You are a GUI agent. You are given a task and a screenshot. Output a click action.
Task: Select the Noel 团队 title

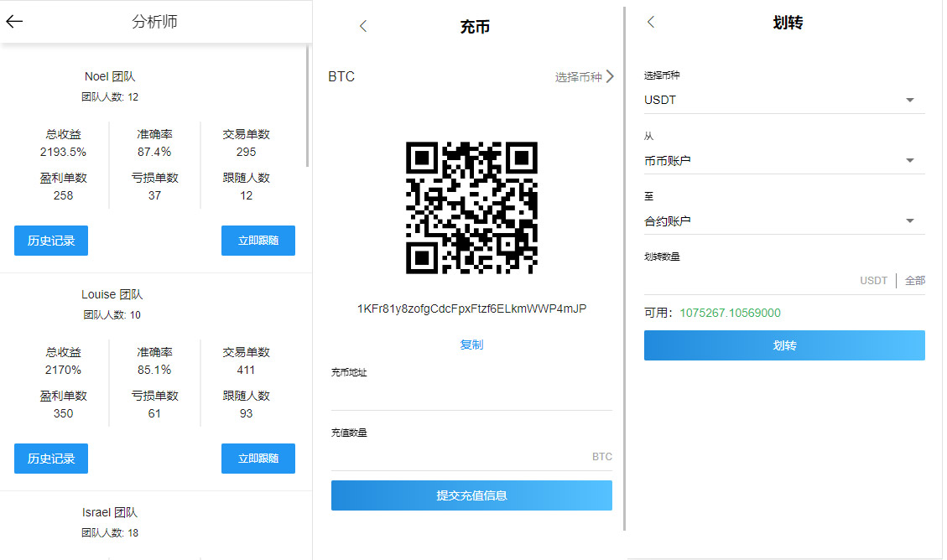110,76
